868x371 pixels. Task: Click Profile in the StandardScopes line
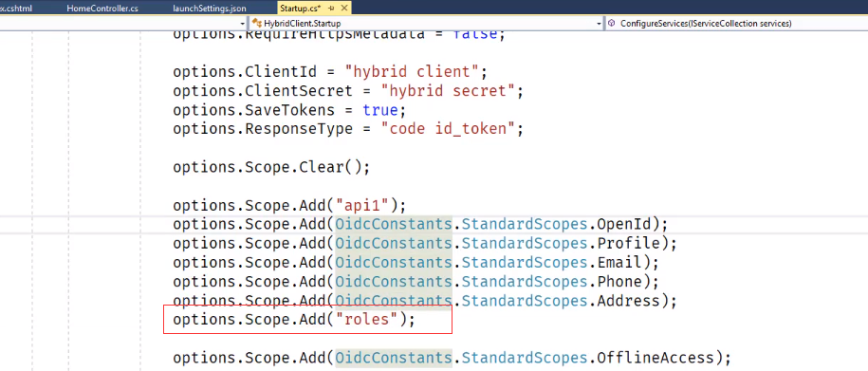coord(628,244)
